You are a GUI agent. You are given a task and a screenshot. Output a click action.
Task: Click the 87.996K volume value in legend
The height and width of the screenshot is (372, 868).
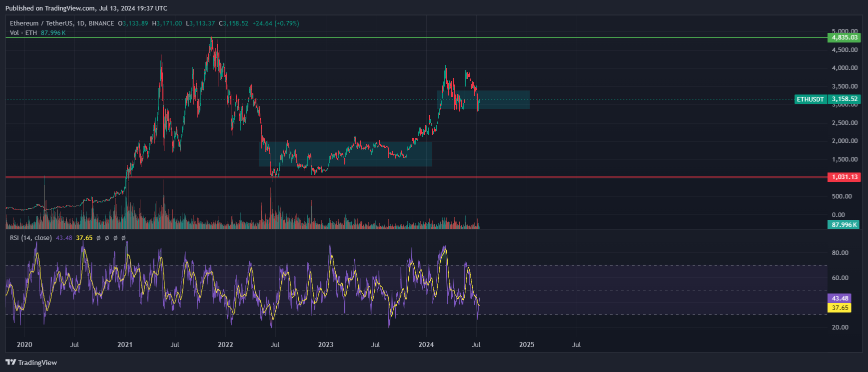point(53,33)
